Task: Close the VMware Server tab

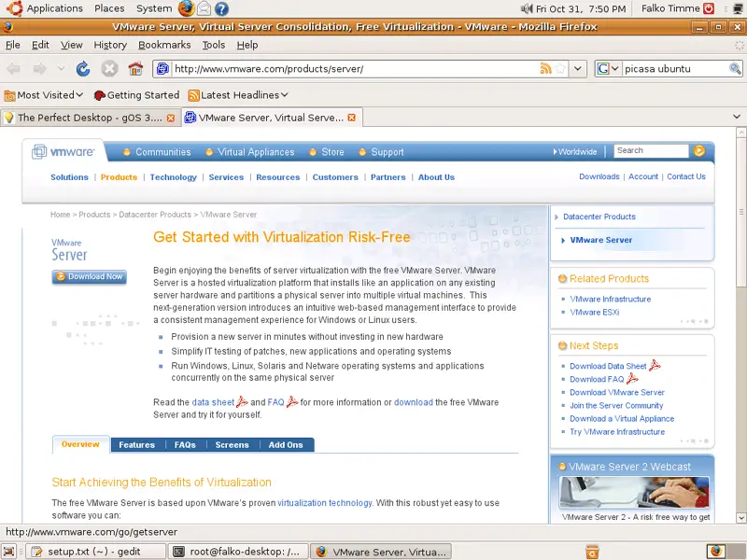Action: coord(352,118)
